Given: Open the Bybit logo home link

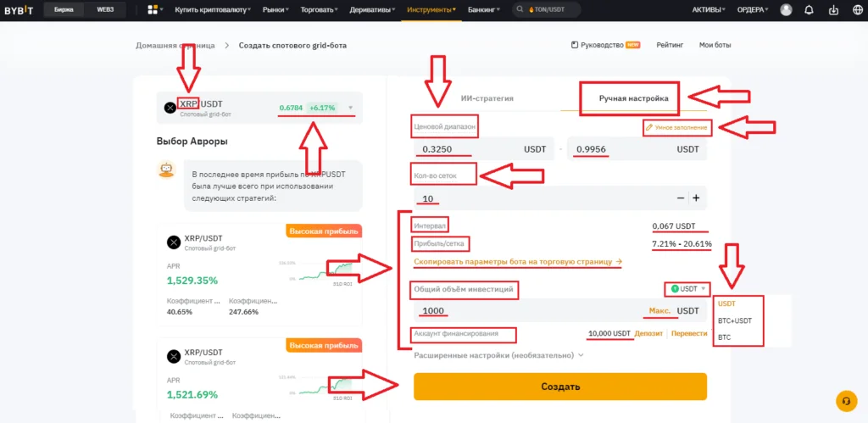Looking at the screenshot, I should [x=19, y=9].
